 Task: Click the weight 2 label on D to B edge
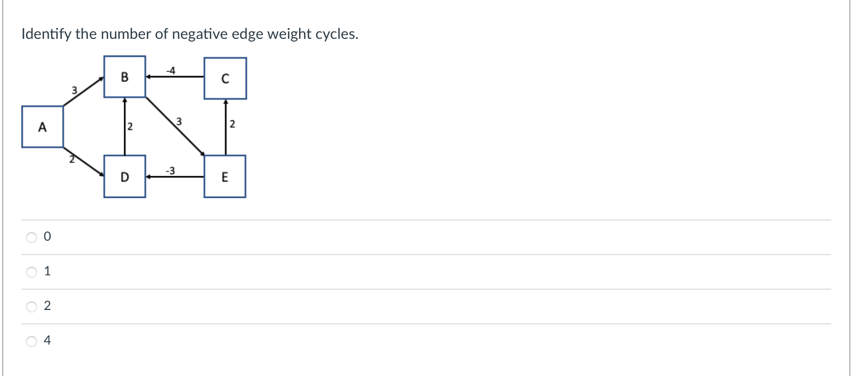click(x=130, y=127)
